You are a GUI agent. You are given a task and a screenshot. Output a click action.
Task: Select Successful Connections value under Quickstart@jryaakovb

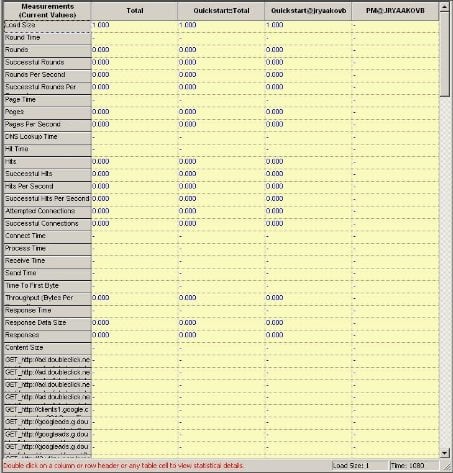(275, 223)
